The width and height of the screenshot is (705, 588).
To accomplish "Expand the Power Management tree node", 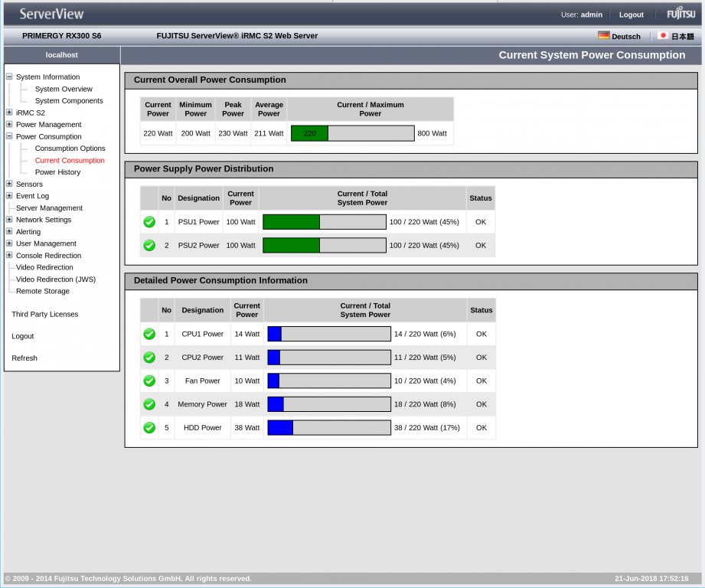I will click(x=9, y=124).
